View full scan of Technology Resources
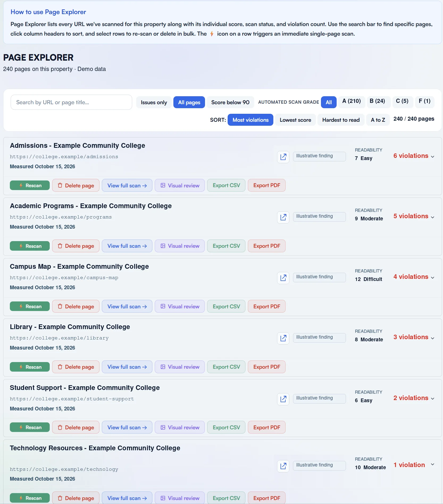 (127, 498)
